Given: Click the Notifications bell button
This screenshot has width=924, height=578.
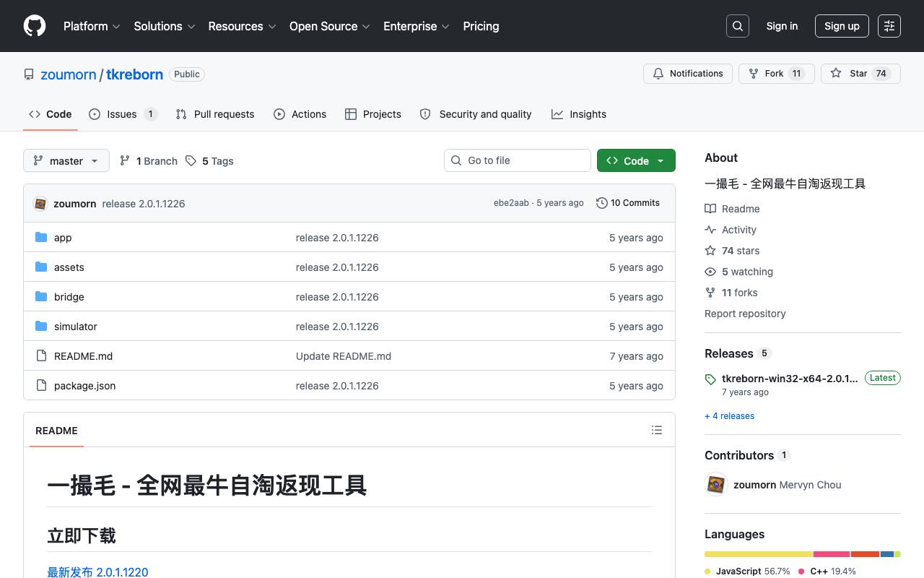Looking at the screenshot, I should (688, 74).
